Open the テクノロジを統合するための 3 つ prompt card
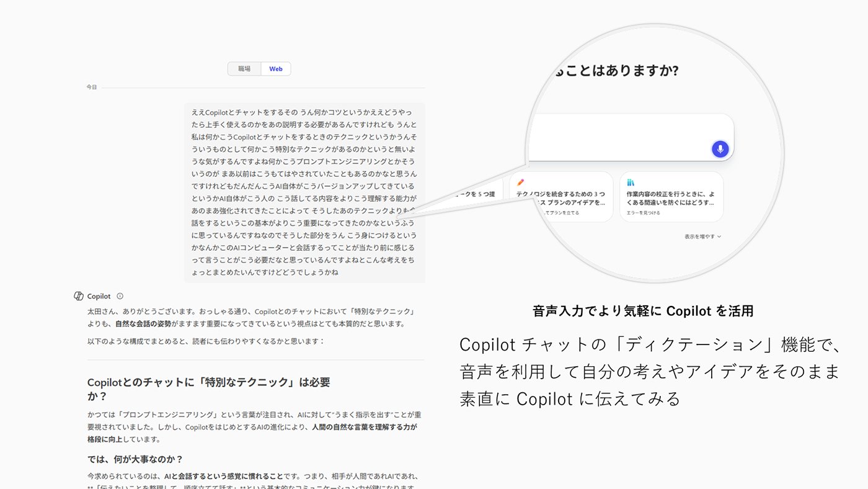 tap(561, 197)
